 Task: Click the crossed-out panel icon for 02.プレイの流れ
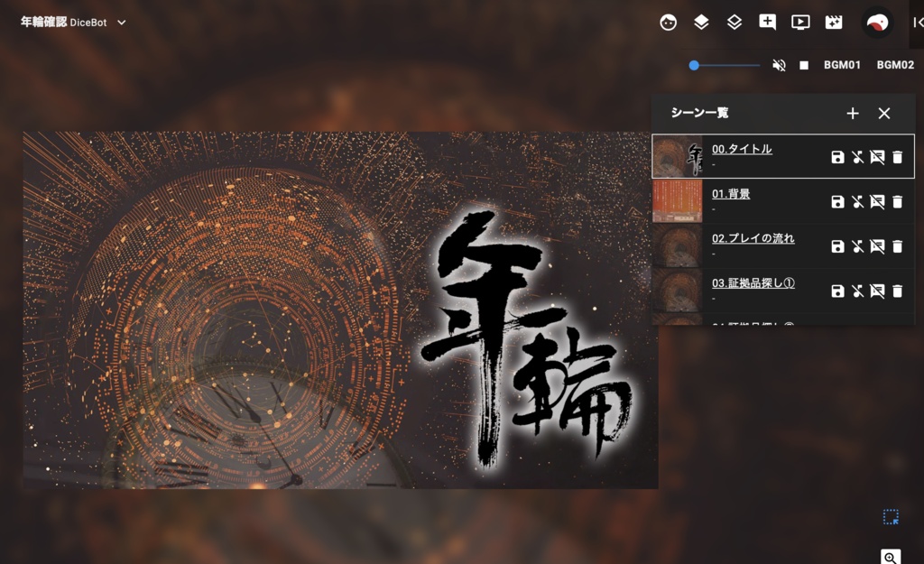click(877, 246)
